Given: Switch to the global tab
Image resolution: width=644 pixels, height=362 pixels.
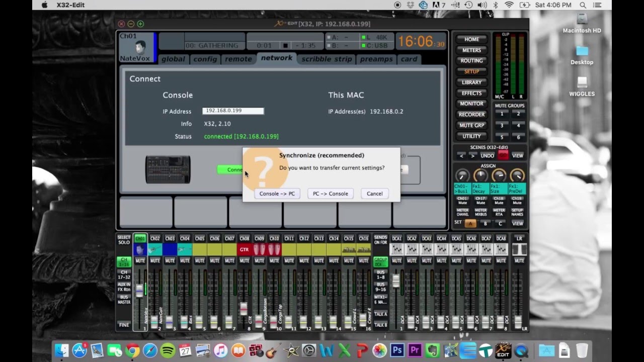Looking at the screenshot, I should click(x=173, y=59).
